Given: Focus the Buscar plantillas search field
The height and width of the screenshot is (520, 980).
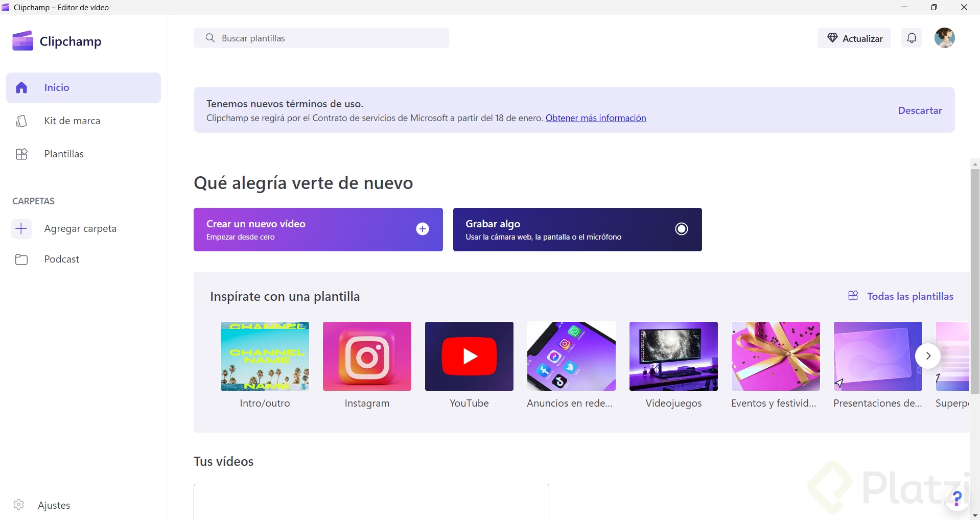Looking at the screenshot, I should pyautogui.click(x=321, y=38).
